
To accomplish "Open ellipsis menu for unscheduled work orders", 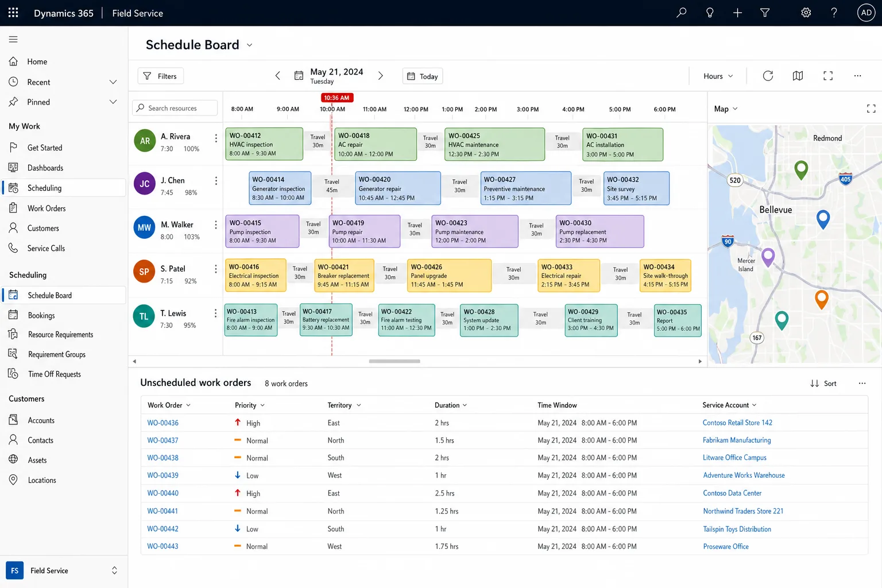I will point(862,383).
